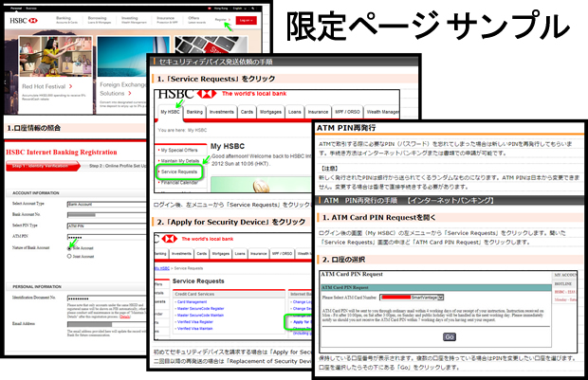This screenshot has height=380, width=588.
Task: Open the Offers menu
Action: tap(196, 20)
